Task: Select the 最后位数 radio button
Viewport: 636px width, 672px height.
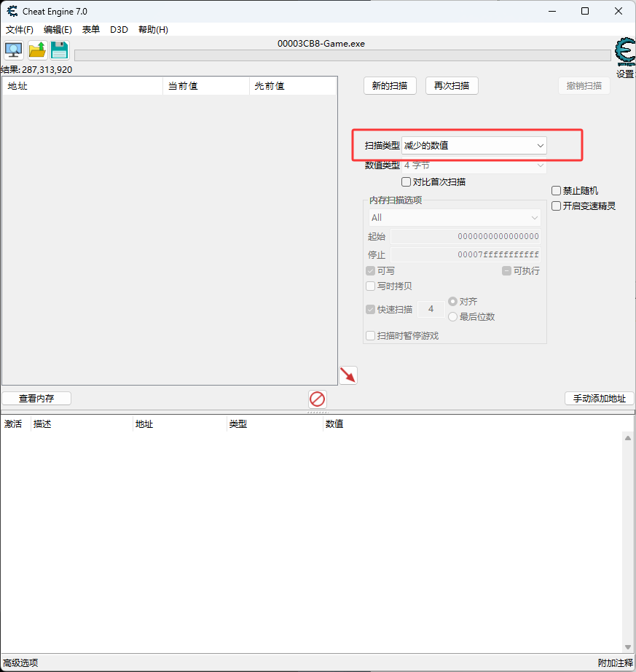Action: [452, 317]
